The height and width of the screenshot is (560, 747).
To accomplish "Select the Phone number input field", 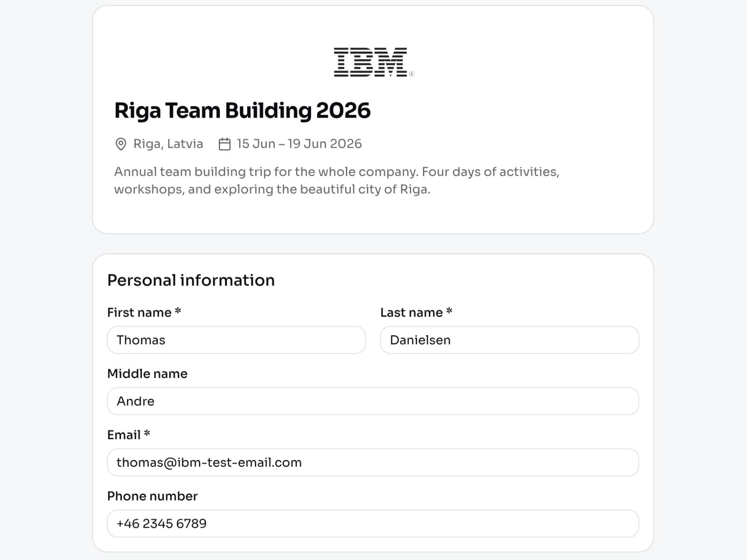I will (x=373, y=524).
